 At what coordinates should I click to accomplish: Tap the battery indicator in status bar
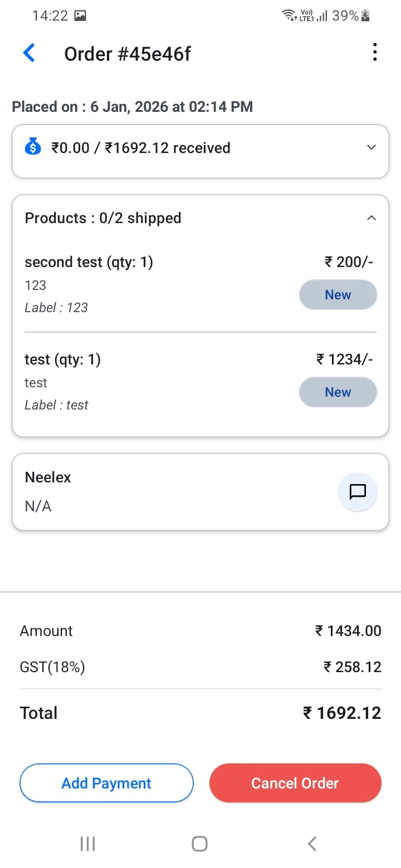pos(365,16)
